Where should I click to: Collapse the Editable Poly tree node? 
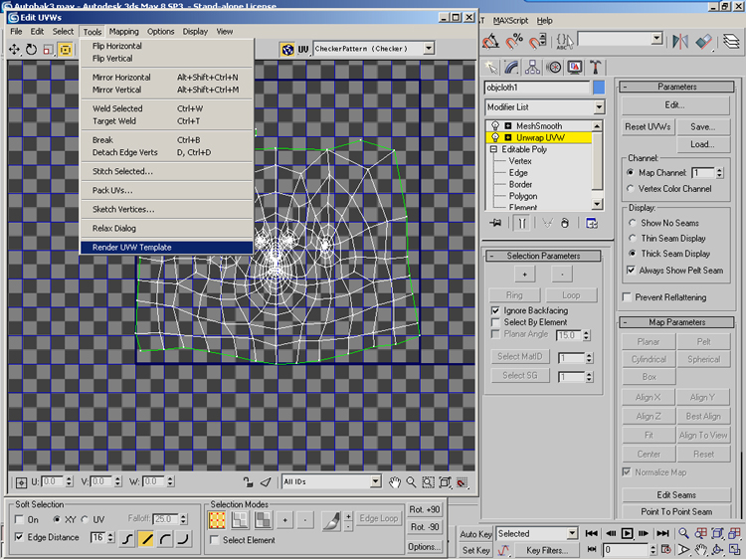(494, 149)
